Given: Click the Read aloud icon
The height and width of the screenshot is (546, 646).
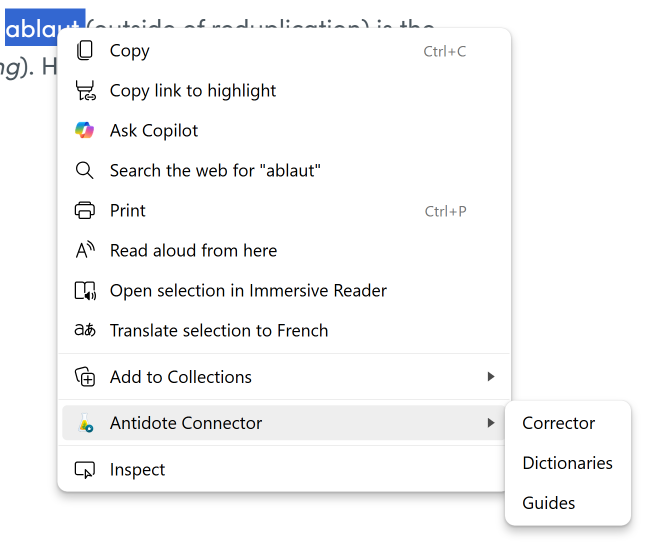Looking at the screenshot, I should coord(85,251).
